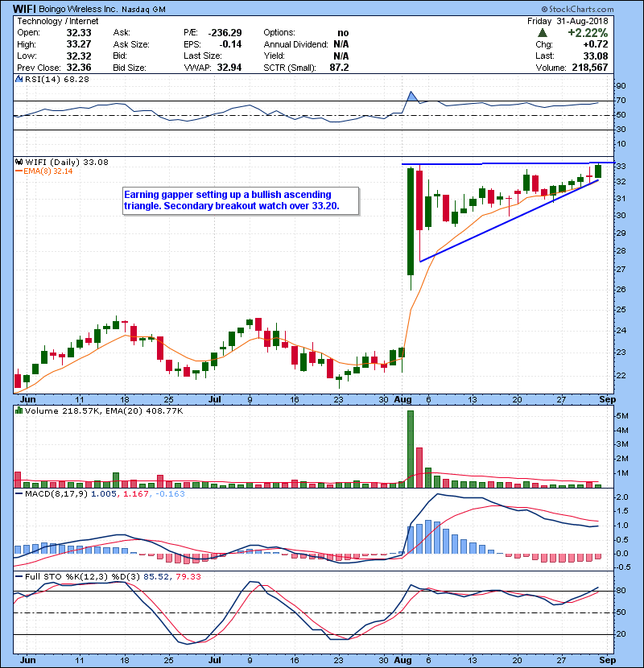Click the 3M label on volume scale

(621, 444)
